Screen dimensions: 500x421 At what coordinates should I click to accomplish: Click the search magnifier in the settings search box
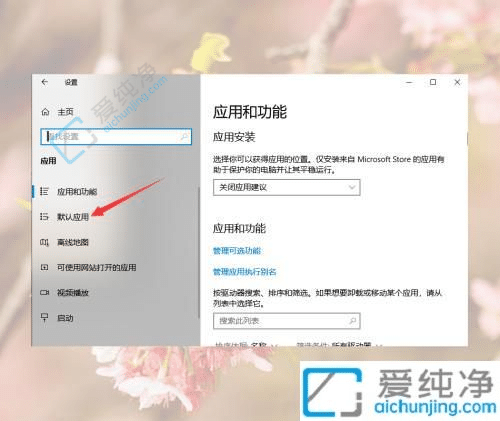pos(184,137)
